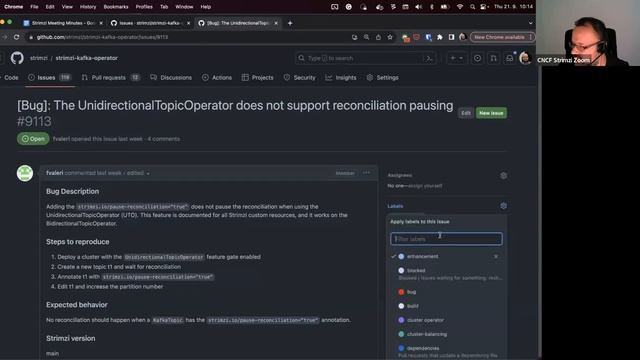Open the Pull requests tab
The image size is (640, 360).
(x=110, y=78)
